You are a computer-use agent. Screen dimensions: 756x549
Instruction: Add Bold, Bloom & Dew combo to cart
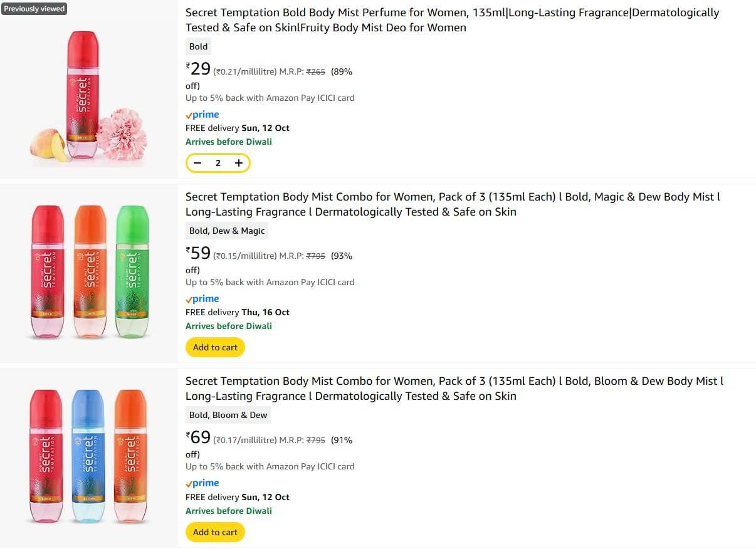tap(215, 532)
